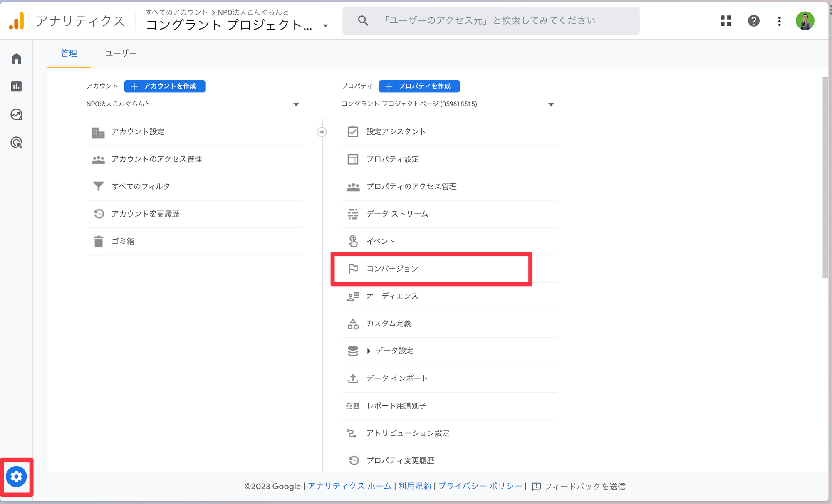Image resolution: width=832 pixels, height=504 pixels.
Task: Open 利用規約 link
Action: [x=415, y=486]
